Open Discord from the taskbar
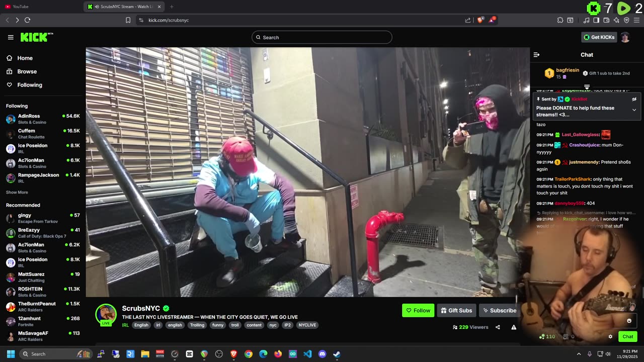The height and width of the screenshot is (362, 644). click(323, 354)
